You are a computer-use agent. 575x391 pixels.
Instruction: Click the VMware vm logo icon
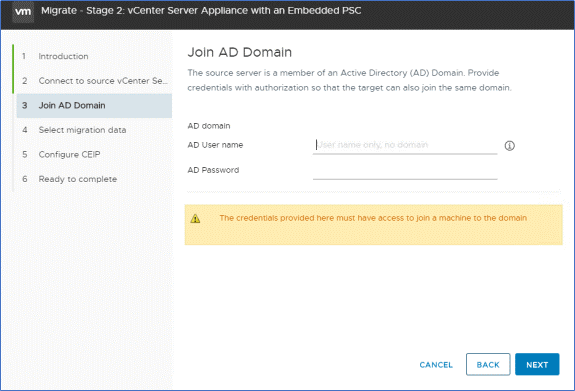[x=23, y=12]
